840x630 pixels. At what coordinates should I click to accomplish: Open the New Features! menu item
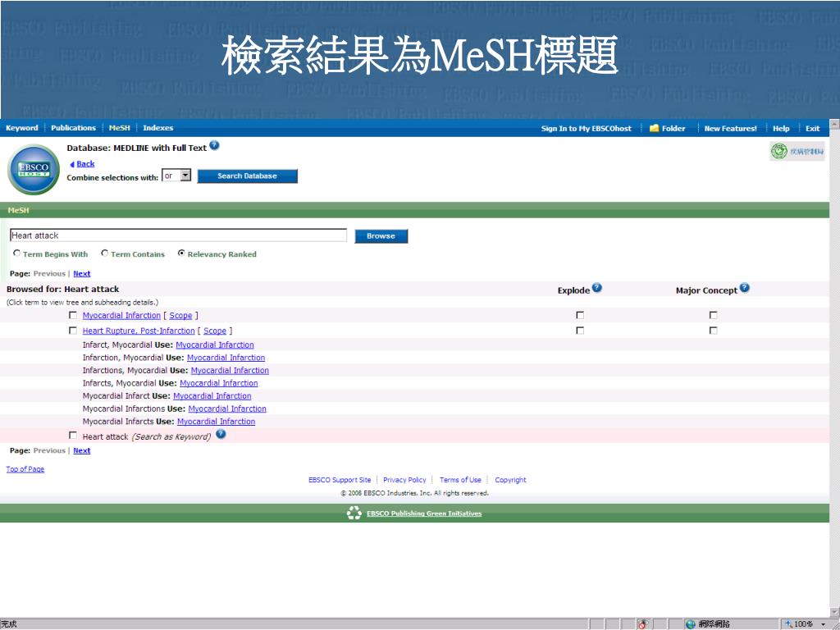click(731, 129)
